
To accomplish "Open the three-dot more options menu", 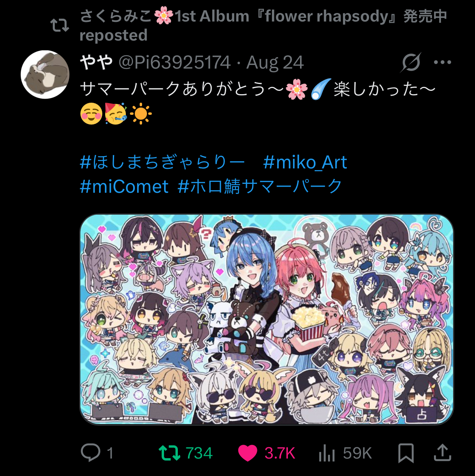I will (443, 62).
